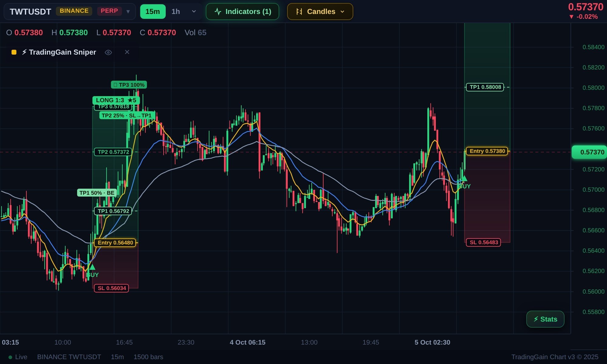Click the TP2 0.57372 label
The height and width of the screenshot is (364, 607).
(113, 152)
